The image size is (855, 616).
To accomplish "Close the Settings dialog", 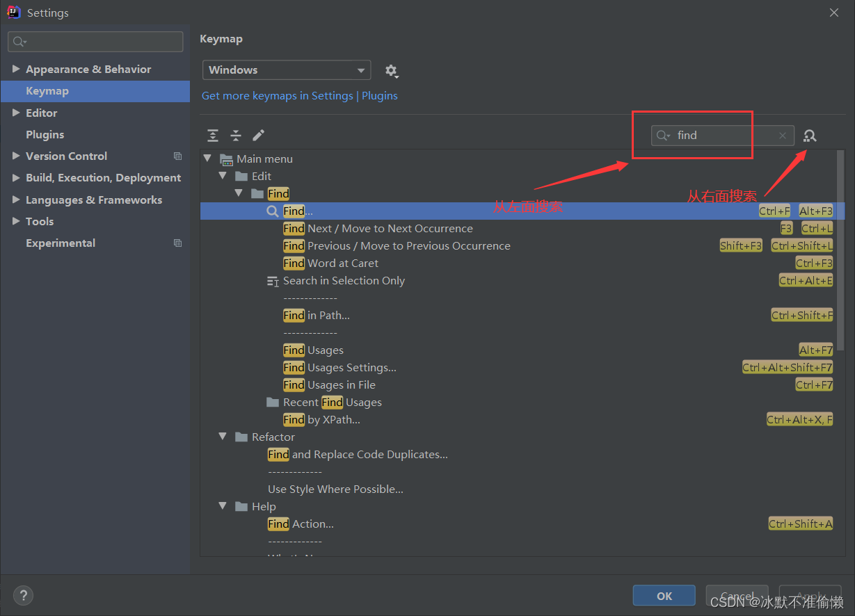I will pos(835,13).
